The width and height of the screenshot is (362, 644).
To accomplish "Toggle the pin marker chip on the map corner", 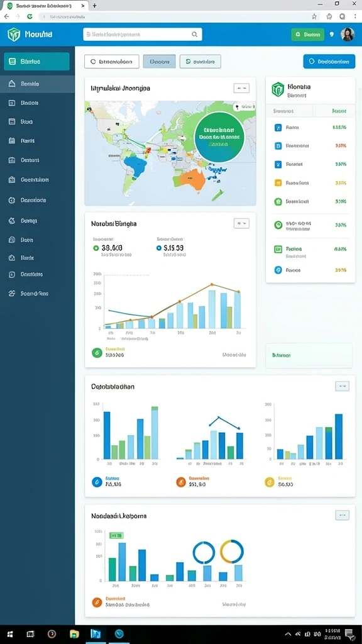I will [x=244, y=107].
